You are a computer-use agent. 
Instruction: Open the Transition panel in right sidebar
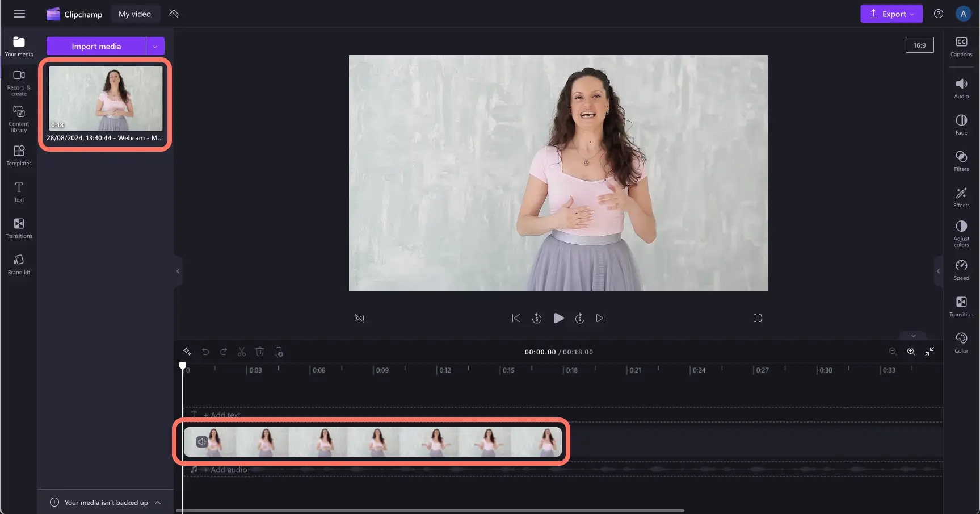click(x=961, y=307)
